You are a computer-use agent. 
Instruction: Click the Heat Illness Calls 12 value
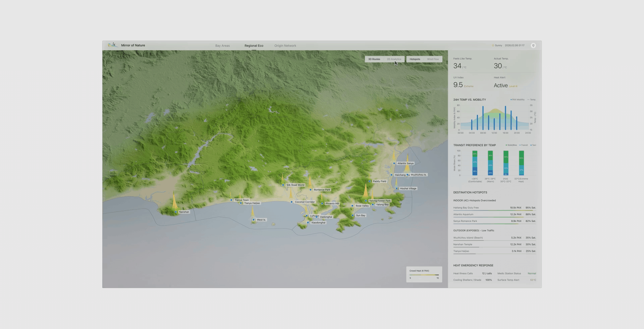point(487,274)
